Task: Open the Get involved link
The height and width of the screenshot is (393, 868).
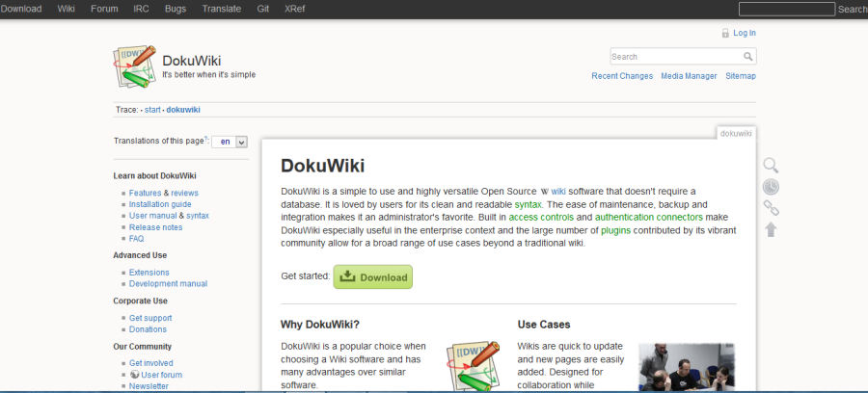Action: click(x=151, y=363)
